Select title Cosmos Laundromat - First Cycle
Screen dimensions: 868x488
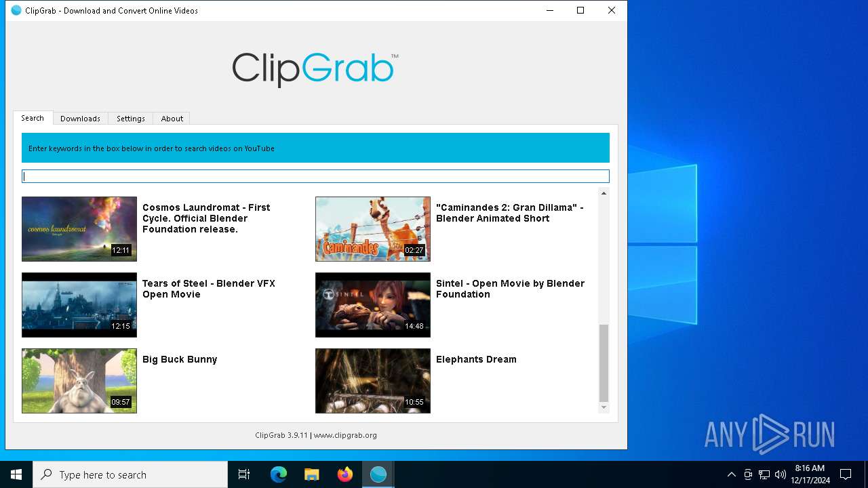point(206,218)
